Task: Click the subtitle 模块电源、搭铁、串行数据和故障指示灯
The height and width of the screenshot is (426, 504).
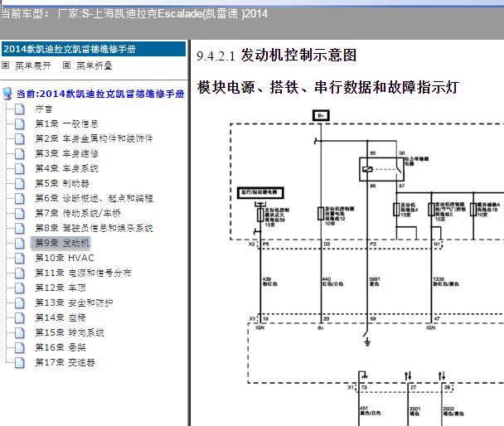Action: click(x=328, y=87)
